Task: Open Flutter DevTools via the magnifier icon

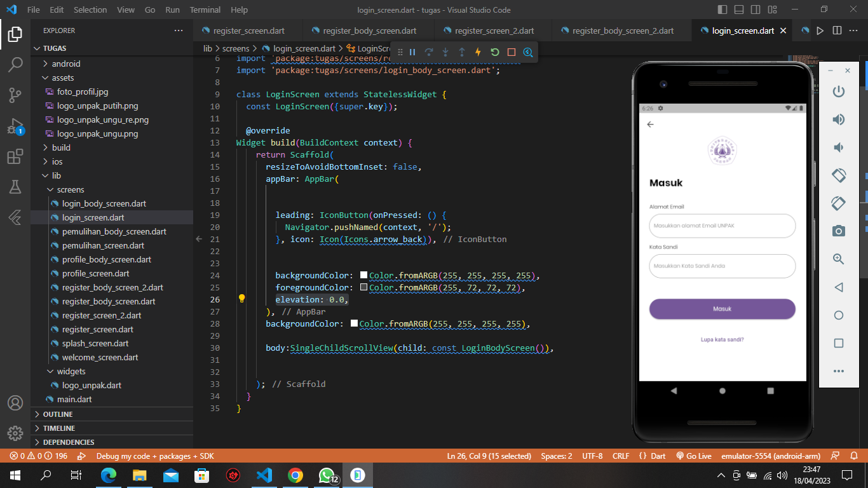Action: (527, 52)
